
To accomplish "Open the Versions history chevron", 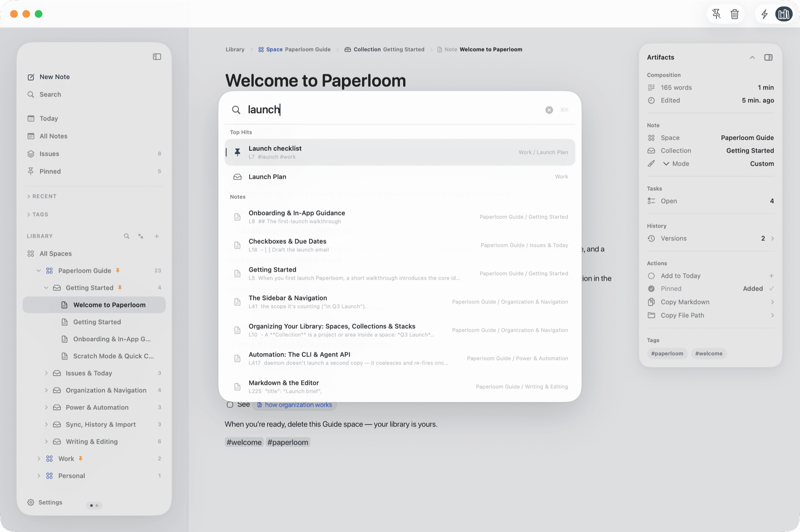I will 772,239.
